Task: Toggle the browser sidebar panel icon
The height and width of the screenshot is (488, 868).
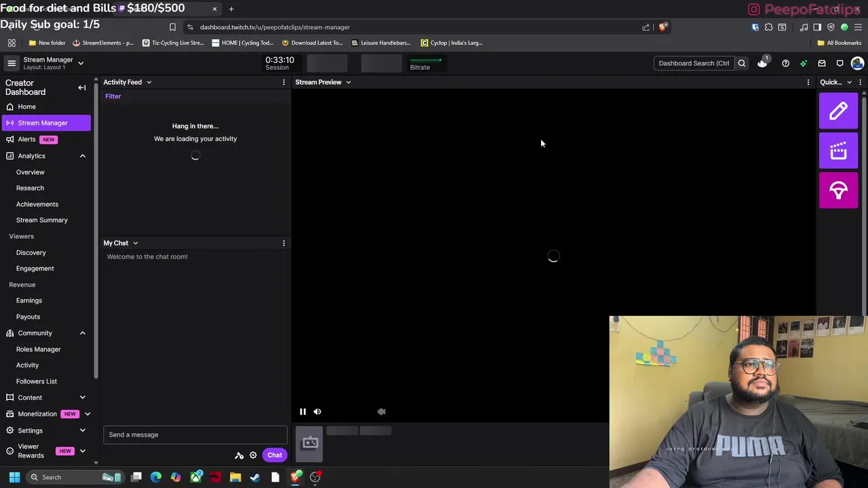Action: click(x=817, y=27)
